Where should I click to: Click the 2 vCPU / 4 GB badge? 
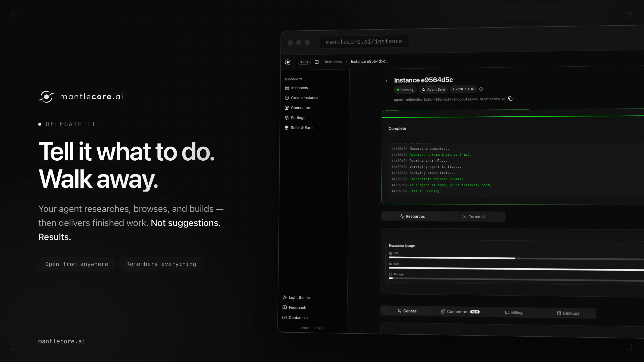(x=463, y=89)
